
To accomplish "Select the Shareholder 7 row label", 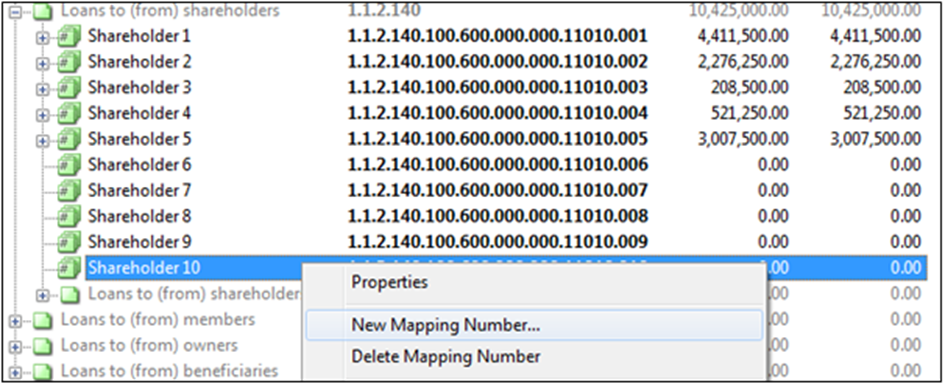I will click(139, 190).
